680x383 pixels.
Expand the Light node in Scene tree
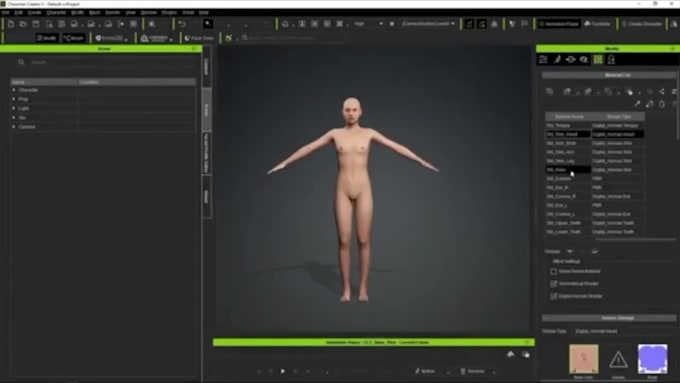point(14,108)
